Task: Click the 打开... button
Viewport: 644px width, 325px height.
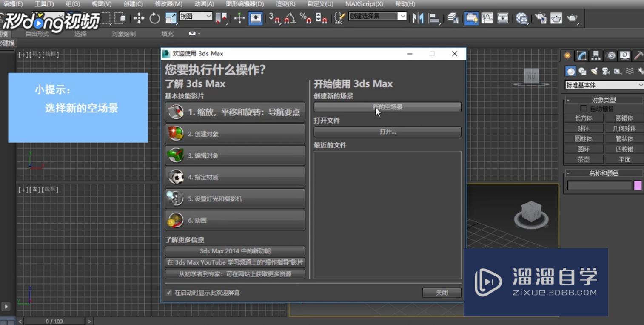Action: point(388,132)
